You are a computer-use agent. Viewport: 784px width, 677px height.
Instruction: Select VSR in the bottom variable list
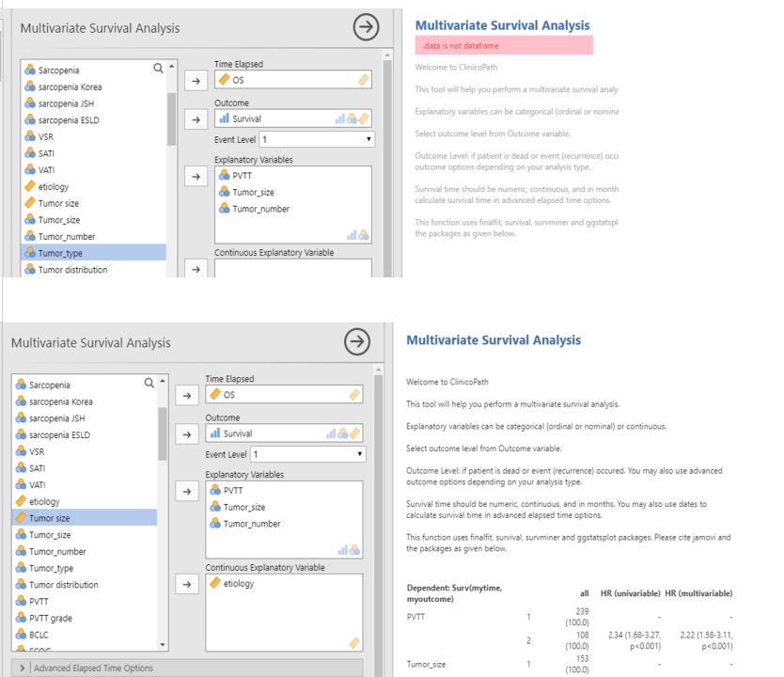pyautogui.click(x=85, y=451)
